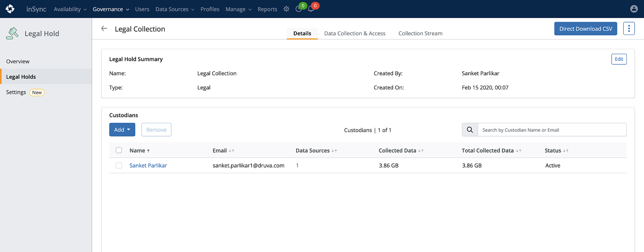Go back using the left arrow icon
Viewport: 644px width, 252px height.
(x=104, y=29)
